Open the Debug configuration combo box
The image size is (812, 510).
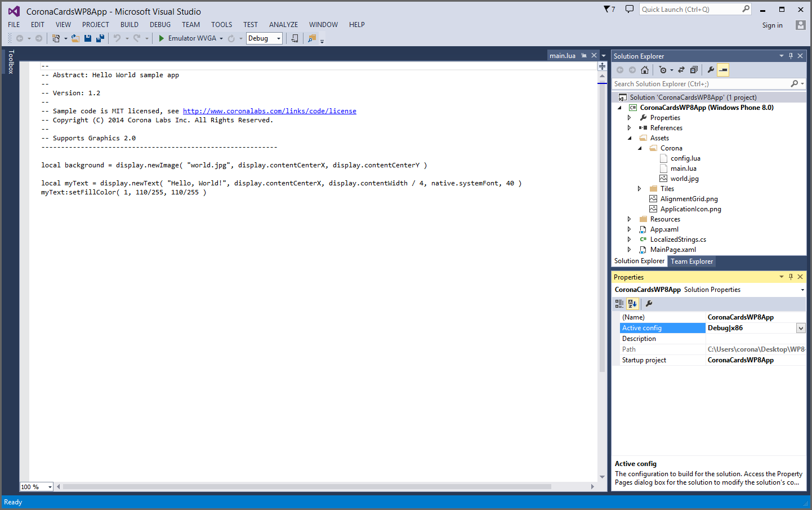[264, 38]
